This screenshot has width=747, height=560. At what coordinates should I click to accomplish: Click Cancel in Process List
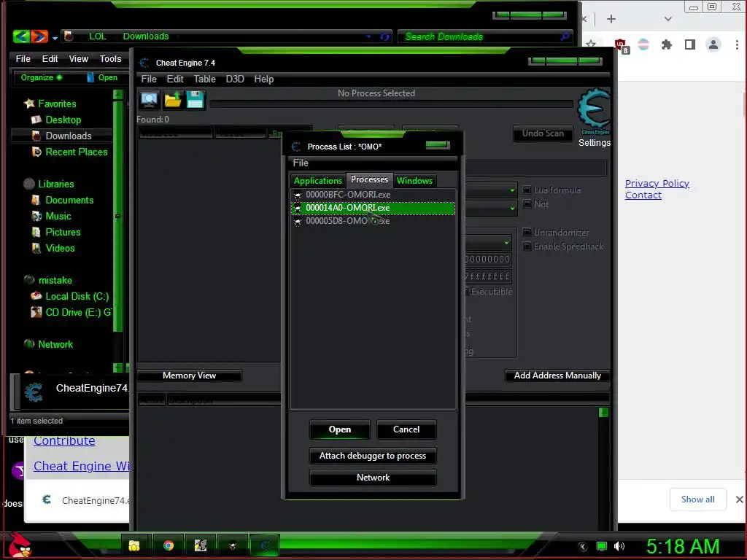tap(406, 429)
